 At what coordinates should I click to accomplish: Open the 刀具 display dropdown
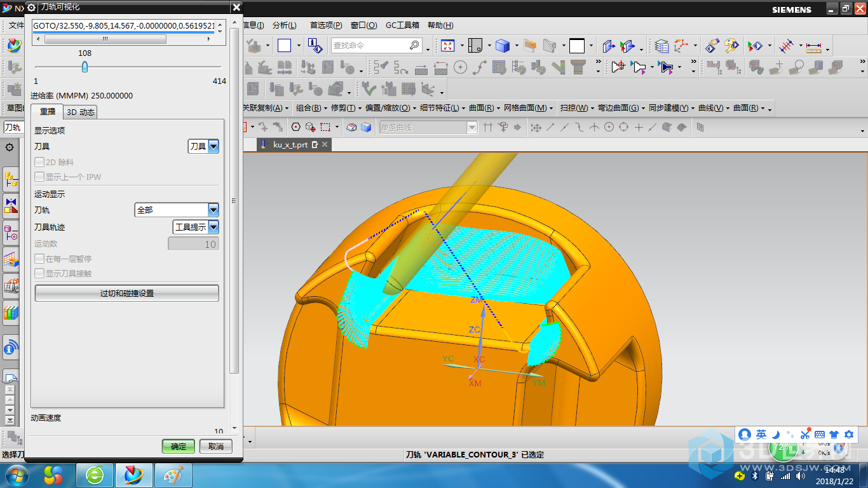pos(203,146)
